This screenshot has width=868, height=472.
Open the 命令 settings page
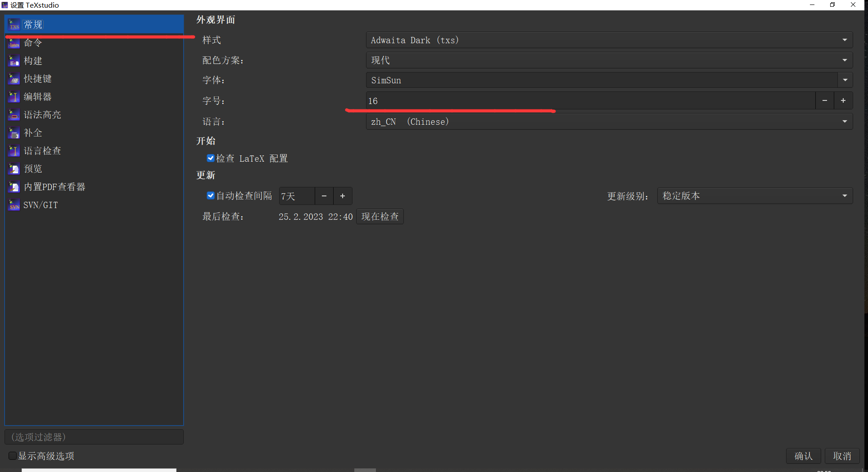coord(94,43)
